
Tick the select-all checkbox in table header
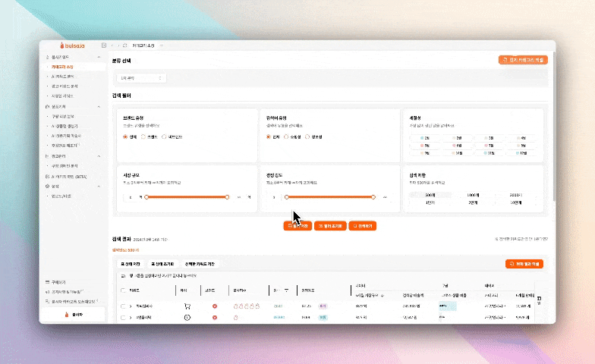click(123, 290)
